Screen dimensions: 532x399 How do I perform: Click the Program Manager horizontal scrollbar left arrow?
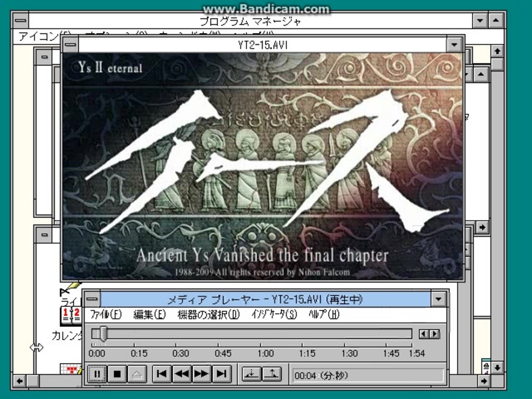click(20, 381)
